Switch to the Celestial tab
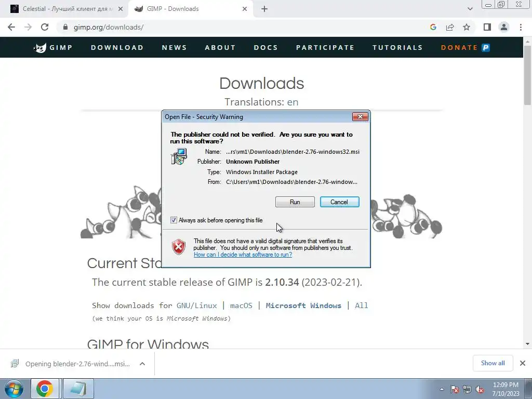This screenshot has width=532, height=399. [64, 9]
